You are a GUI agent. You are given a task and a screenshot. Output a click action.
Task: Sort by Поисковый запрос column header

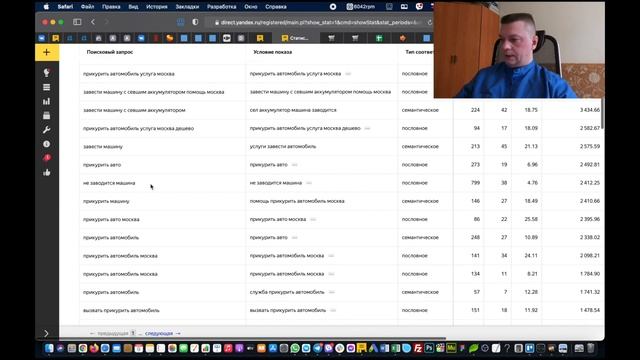pyautogui.click(x=110, y=52)
